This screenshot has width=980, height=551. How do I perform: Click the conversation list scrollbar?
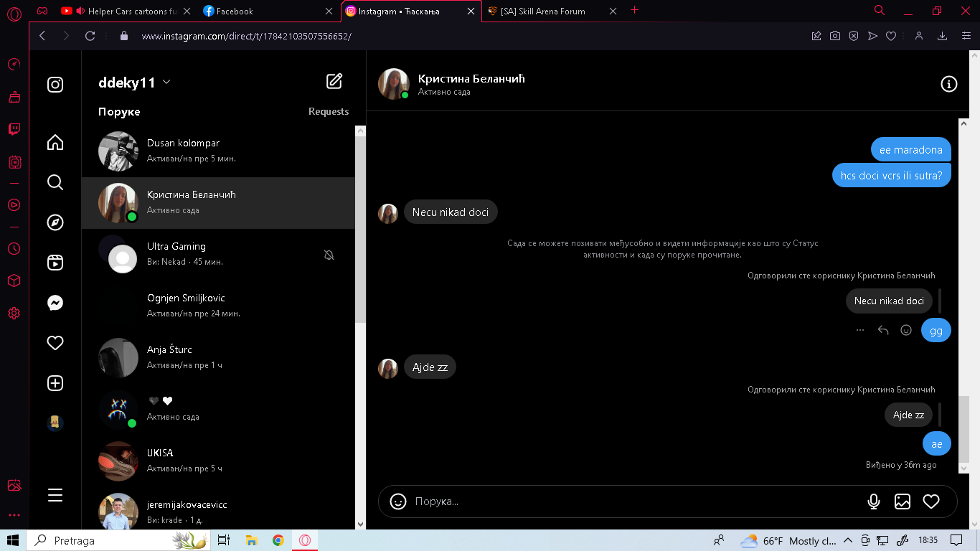pos(360,224)
